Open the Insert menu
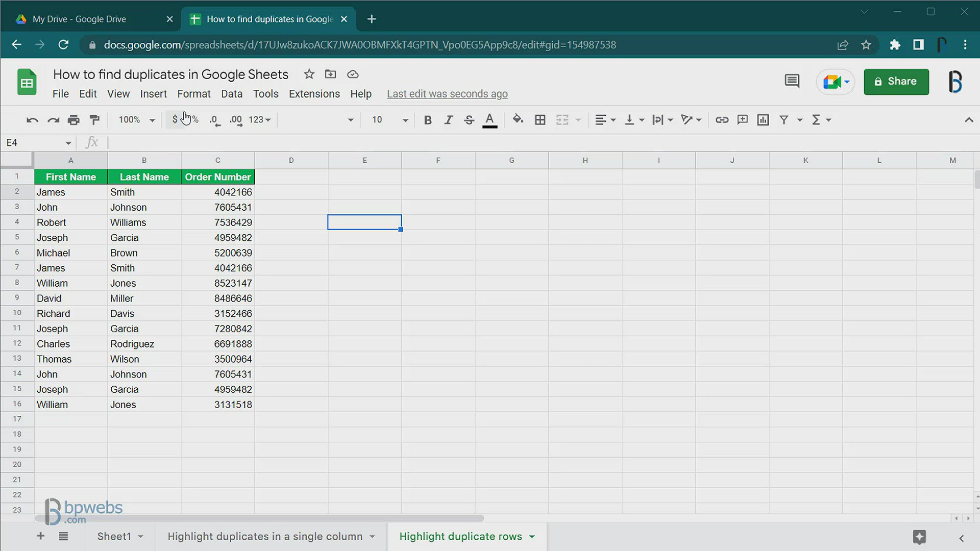The width and height of the screenshot is (980, 551). (x=153, y=94)
